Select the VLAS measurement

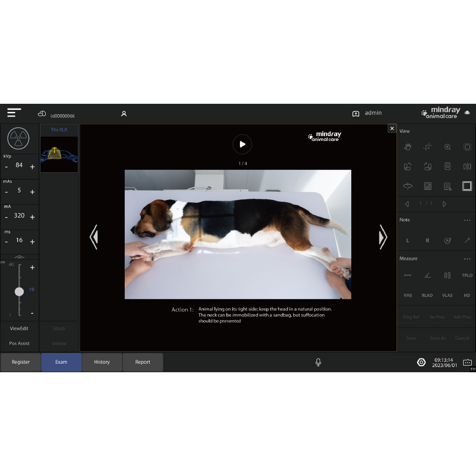[x=447, y=296]
